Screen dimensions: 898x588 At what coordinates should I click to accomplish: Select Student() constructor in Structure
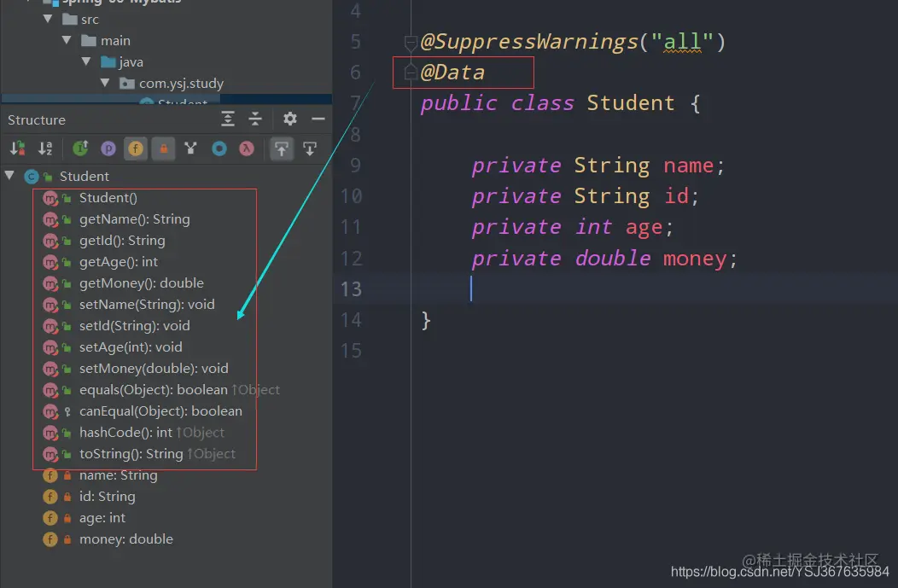[108, 197]
